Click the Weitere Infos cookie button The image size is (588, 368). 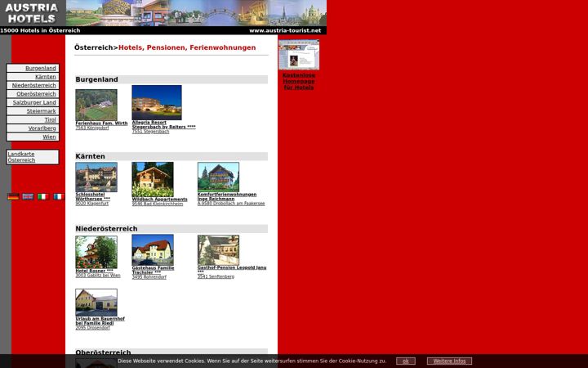tap(450, 361)
